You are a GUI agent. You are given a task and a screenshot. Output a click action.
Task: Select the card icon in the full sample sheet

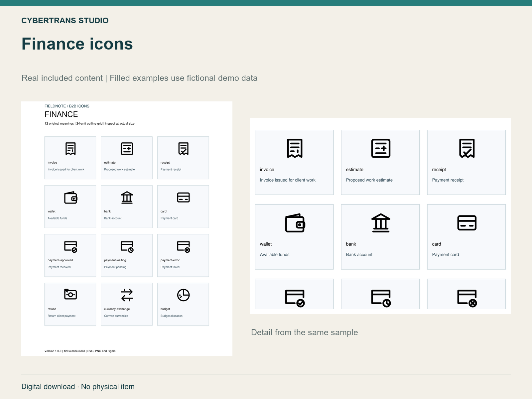point(184,198)
